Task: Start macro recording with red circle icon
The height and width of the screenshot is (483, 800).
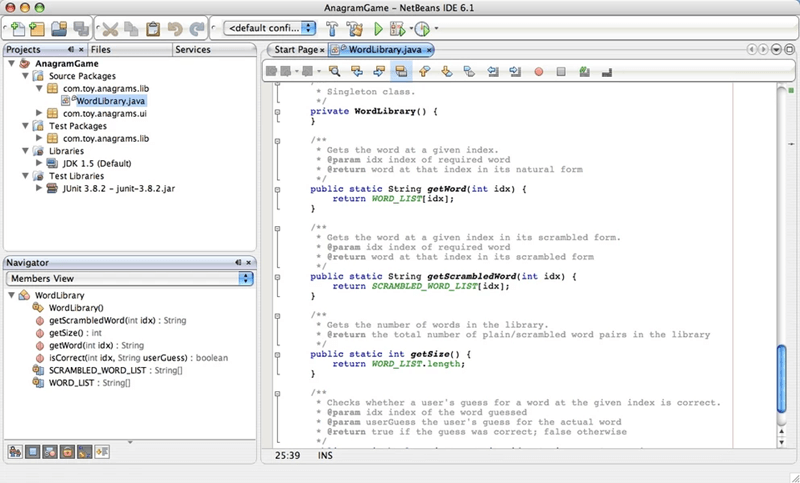Action: pyautogui.click(x=539, y=71)
